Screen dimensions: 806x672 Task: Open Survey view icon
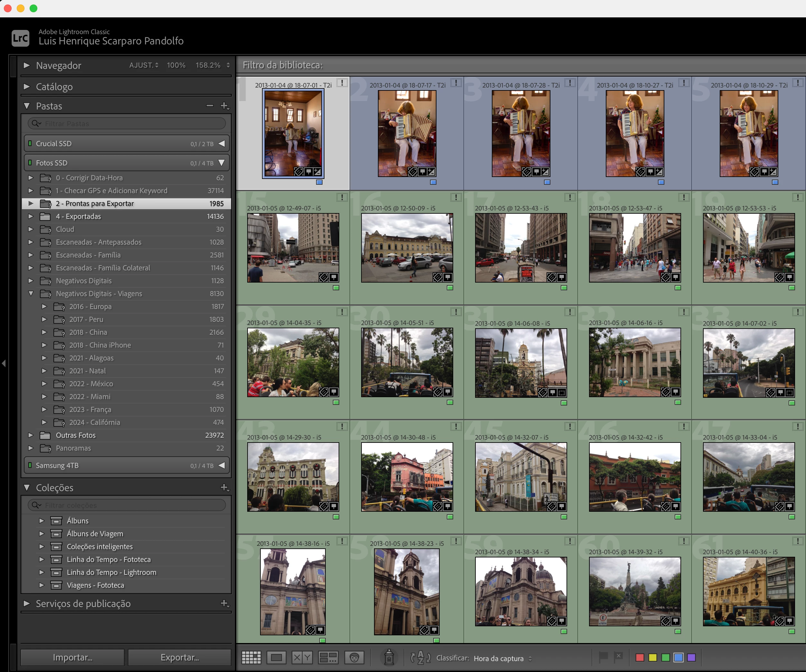point(328,658)
